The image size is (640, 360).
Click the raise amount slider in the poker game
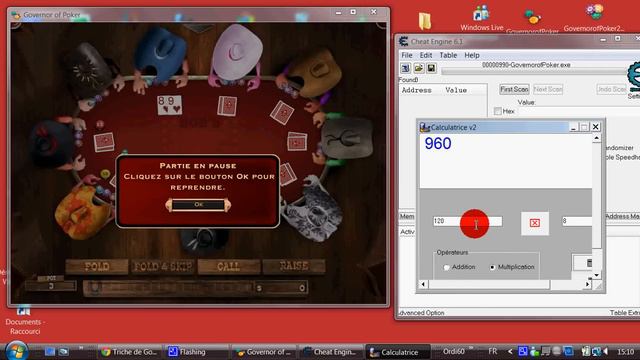169,288
